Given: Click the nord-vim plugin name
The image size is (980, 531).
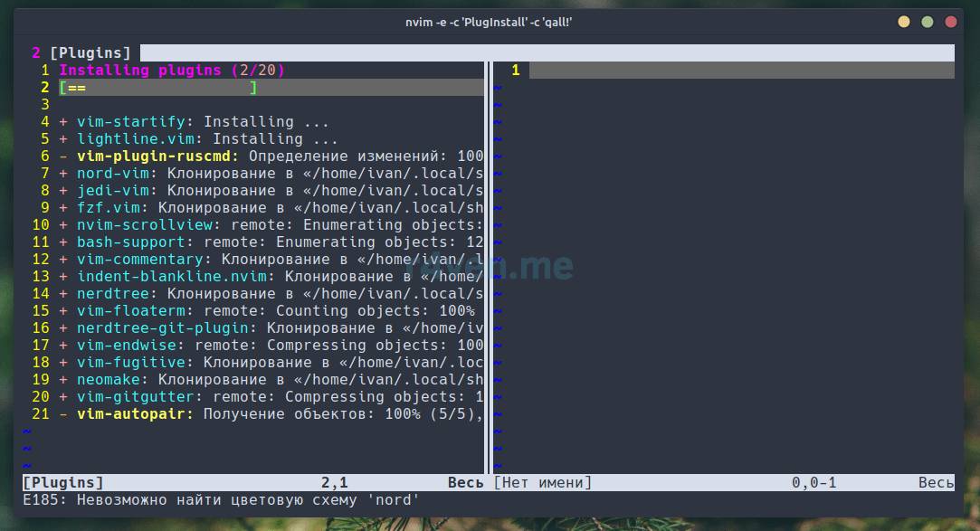Looking at the screenshot, I should [x=112, y=174].
